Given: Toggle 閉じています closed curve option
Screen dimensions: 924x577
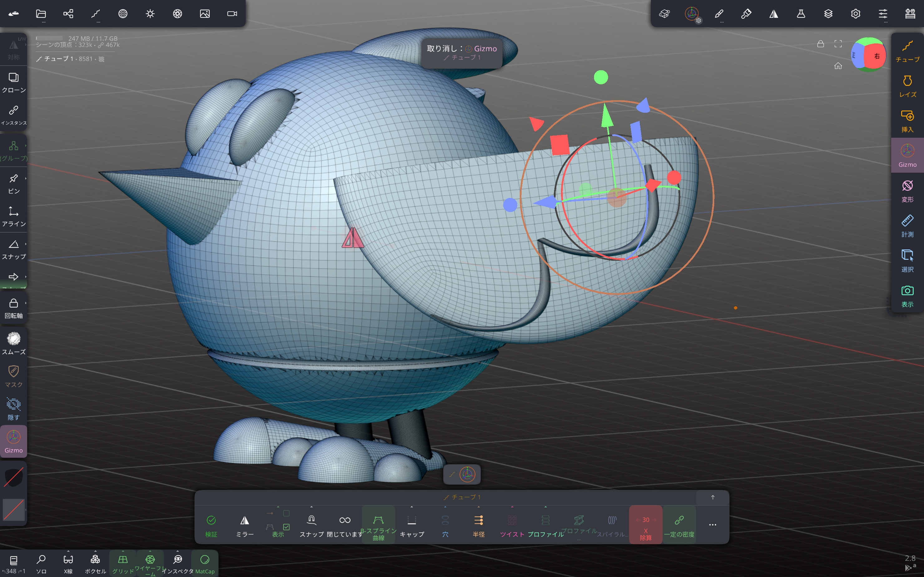Looking at the screenshot, I should tap(345, 525).
